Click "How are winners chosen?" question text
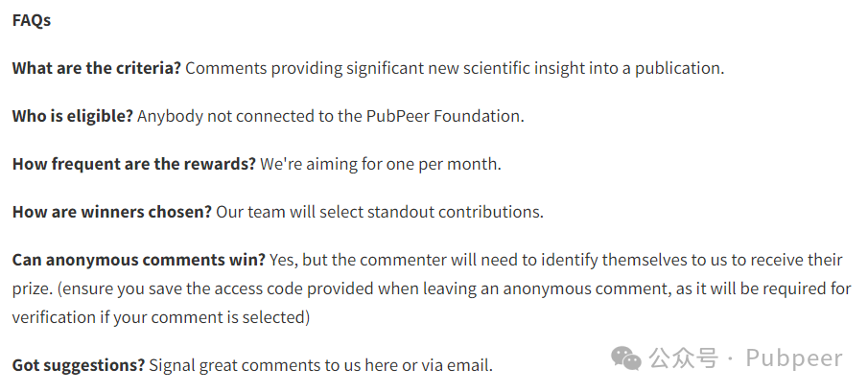This screenshot has height=392, width=868. (112, 212)
